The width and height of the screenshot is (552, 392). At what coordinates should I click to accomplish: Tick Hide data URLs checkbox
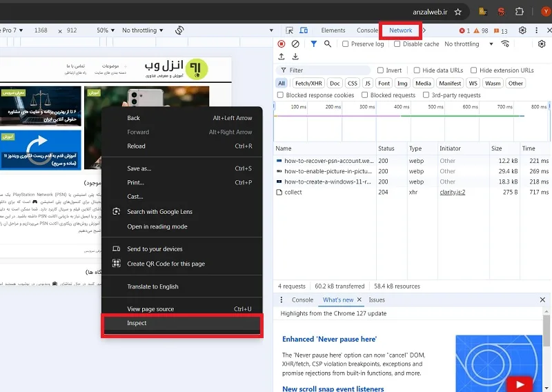tap(417, 70)
